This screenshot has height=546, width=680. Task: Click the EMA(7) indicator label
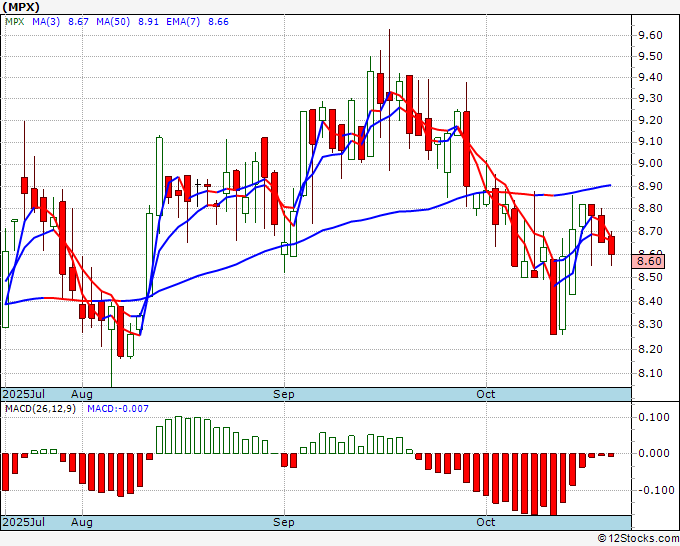tap(183, 22)
